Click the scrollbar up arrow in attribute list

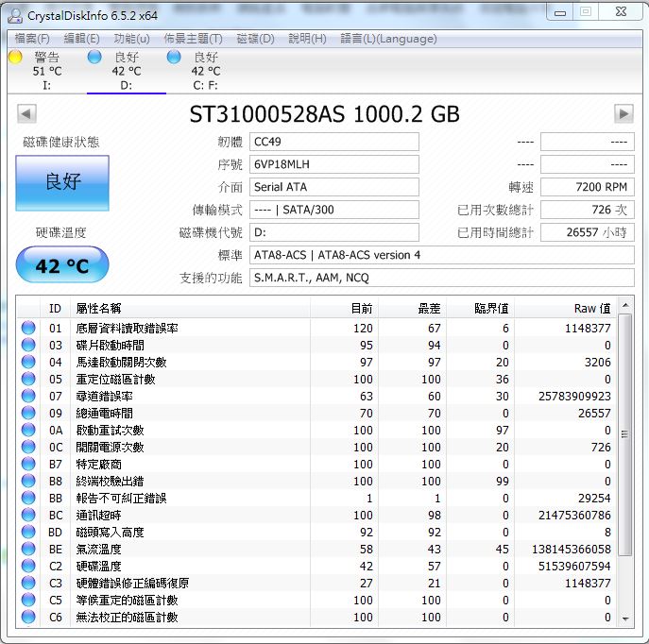point(625,305)
